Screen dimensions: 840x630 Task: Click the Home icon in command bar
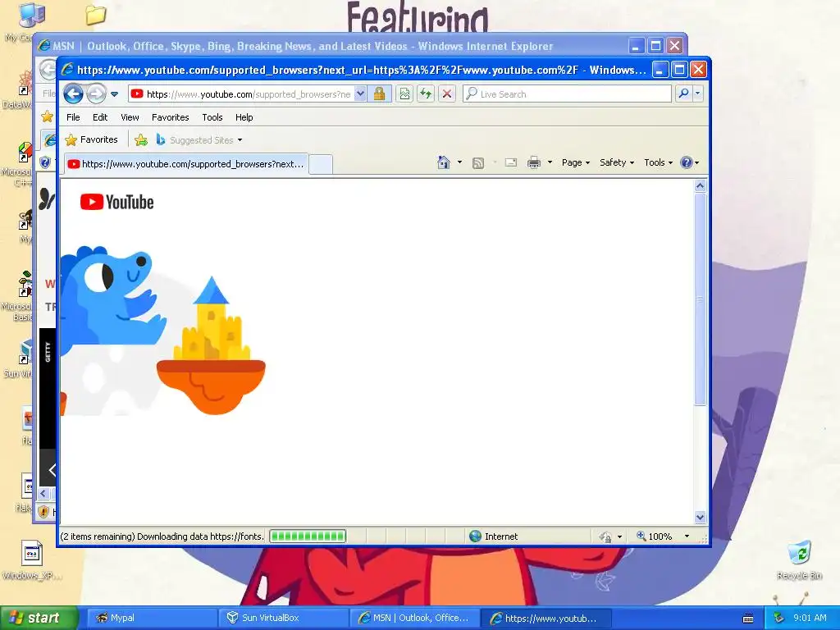pos(444,162)
